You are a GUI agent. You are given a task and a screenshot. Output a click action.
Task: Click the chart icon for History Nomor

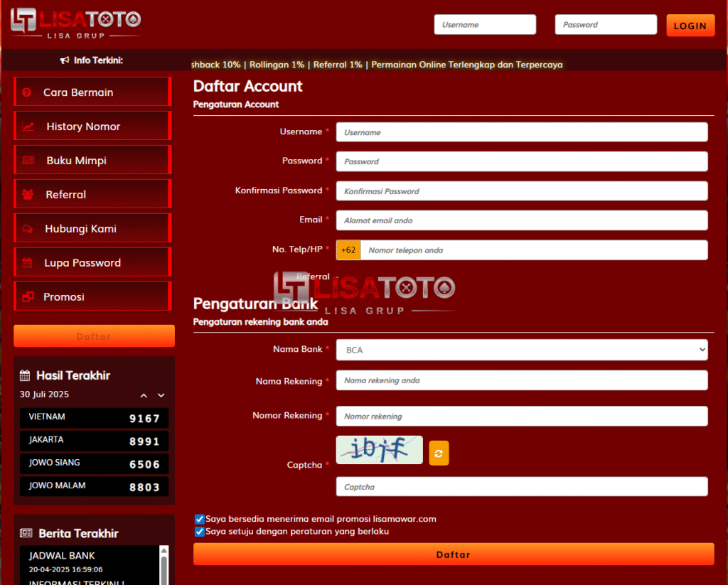(28, 127)
